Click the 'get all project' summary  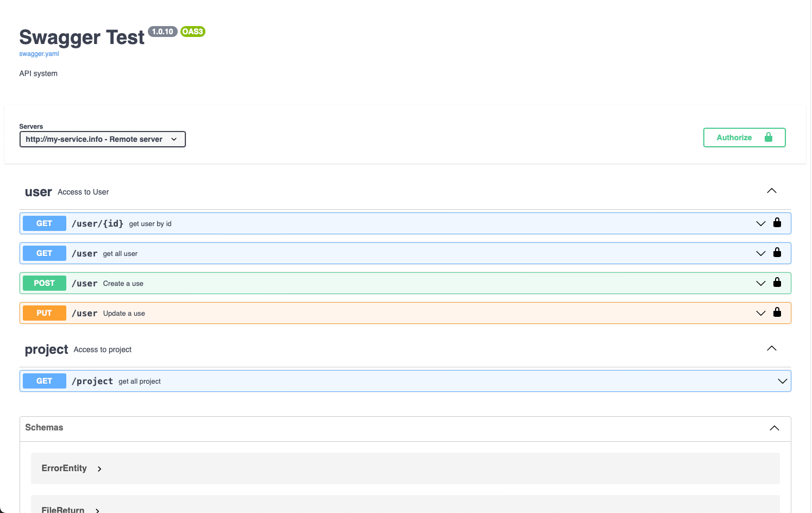[x=140, y=381]
